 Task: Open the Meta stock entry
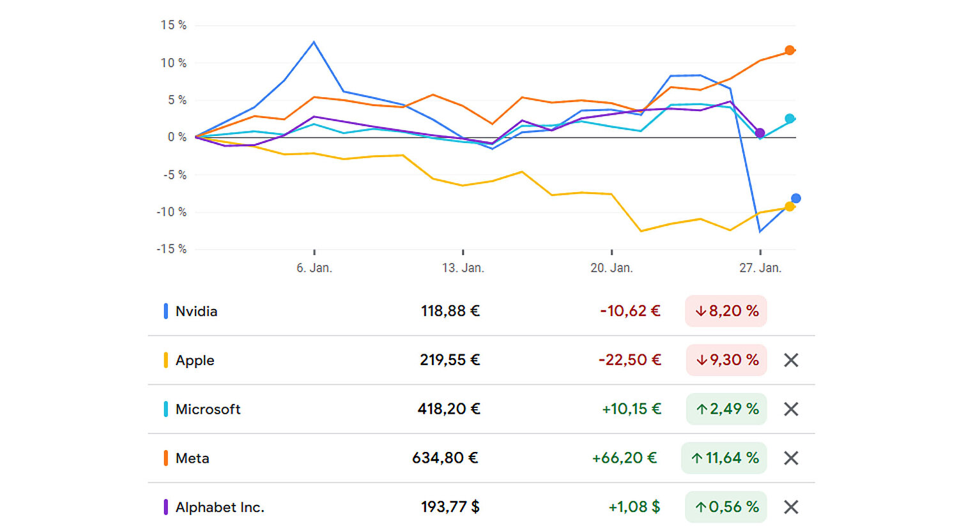pyautogui.click(x=192, y=458)
